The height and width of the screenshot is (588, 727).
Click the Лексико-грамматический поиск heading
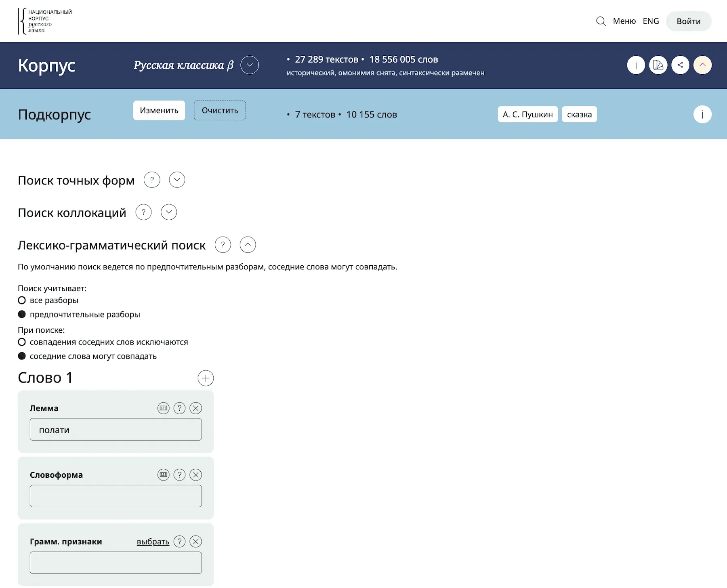(x=111, y=245)
